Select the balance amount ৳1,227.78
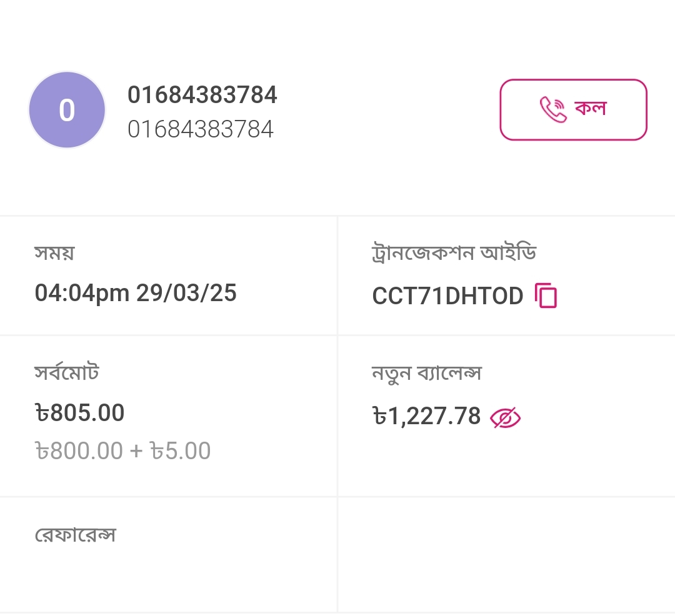The width and height of the screenshot is (675, 616). (x=427, y=417)
